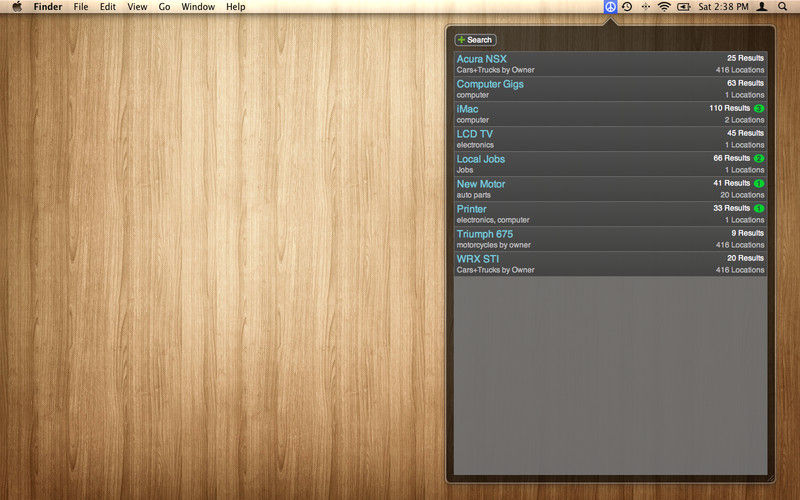Screen dimensions: 800x500
Task: Open Spotlight search magnifier icon
Action: pos(782,7)
